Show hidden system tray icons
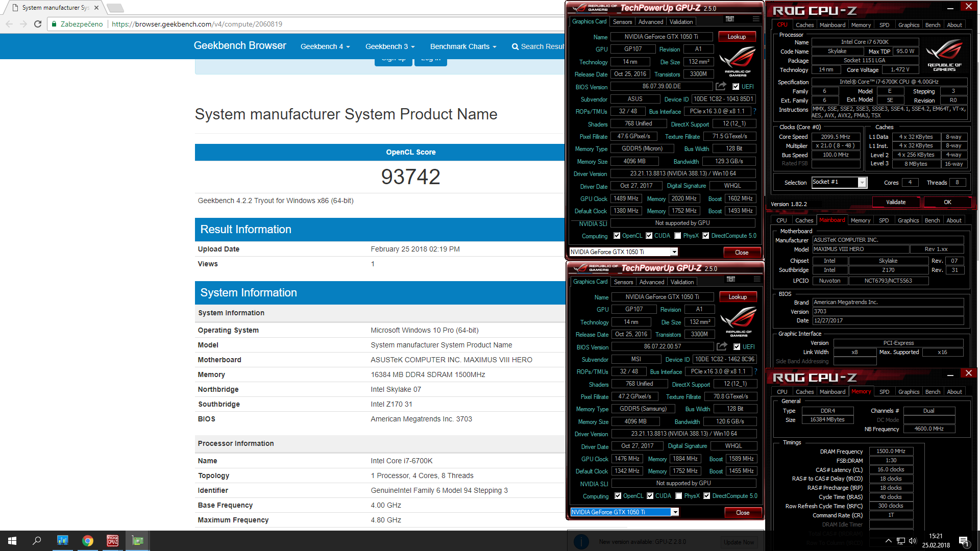980x551 pixels. point(889,541)
